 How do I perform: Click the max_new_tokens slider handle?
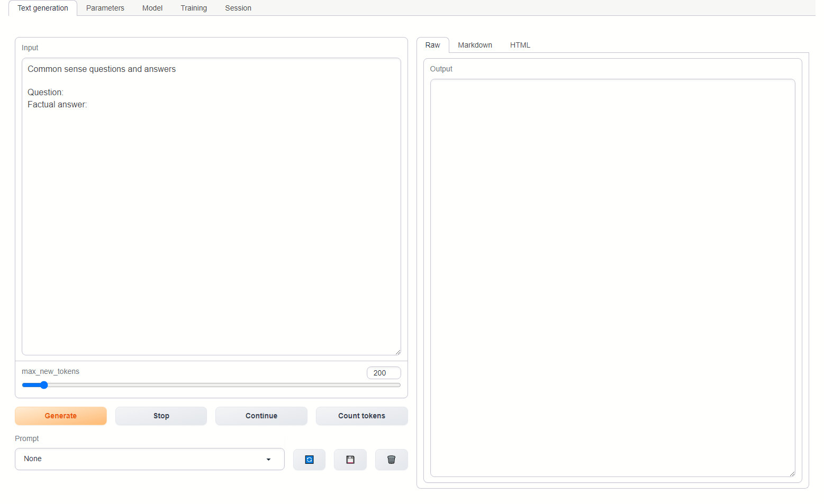click(44, 385)
